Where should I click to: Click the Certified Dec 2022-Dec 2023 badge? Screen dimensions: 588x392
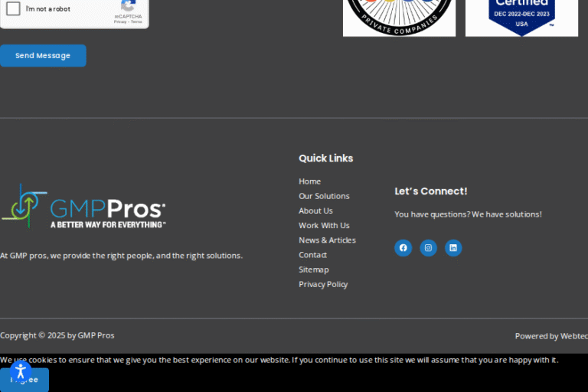click(521, 17)
